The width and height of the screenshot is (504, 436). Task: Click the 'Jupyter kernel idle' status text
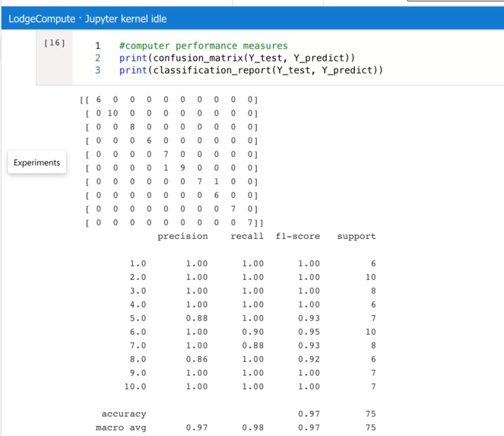click(125, 19)
